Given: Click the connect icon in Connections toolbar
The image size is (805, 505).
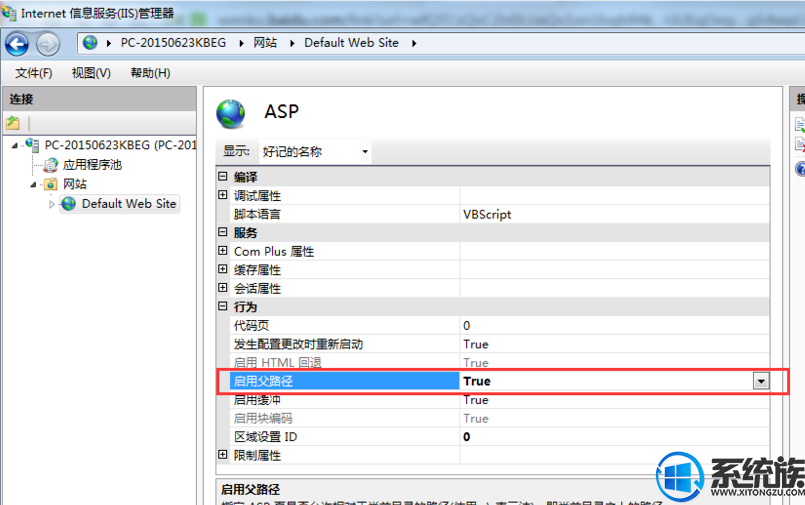Looking at the screenshot, I should click(13, 123).
